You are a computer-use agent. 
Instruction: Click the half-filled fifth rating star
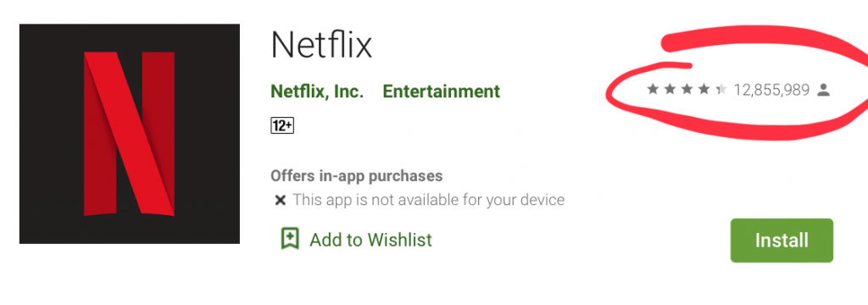click(x=721, y=89)
